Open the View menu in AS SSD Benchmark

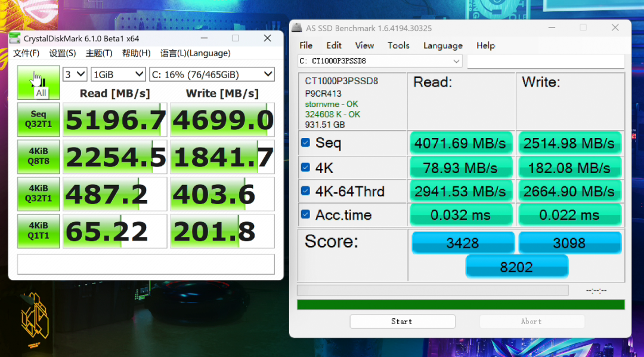tap(364, 45)
